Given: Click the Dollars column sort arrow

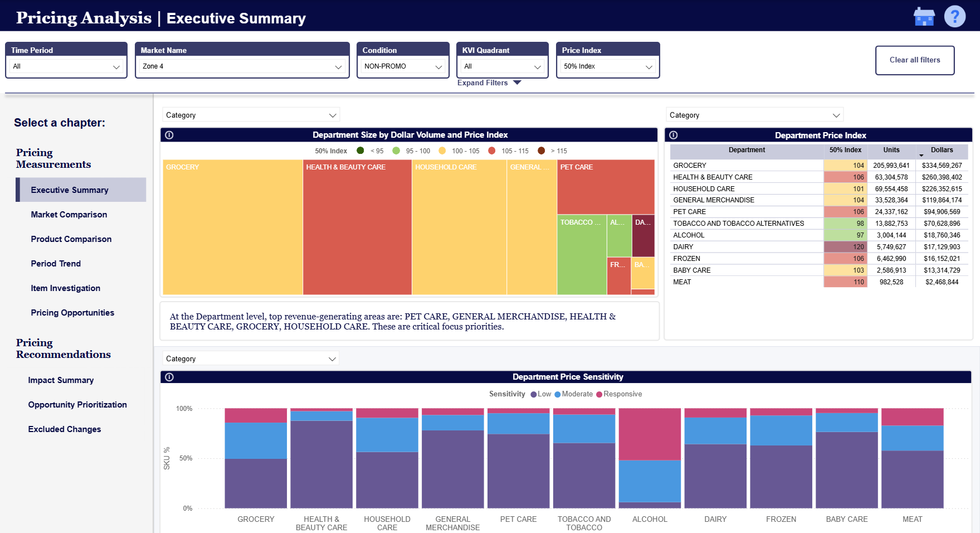Looking at the screenshot, I should 921,156.
